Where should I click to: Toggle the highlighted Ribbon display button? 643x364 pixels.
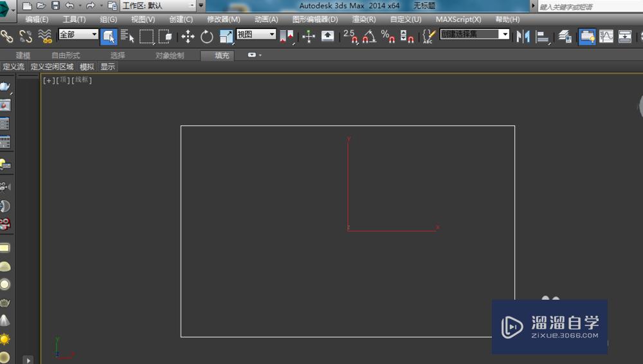tap(587, 37)
